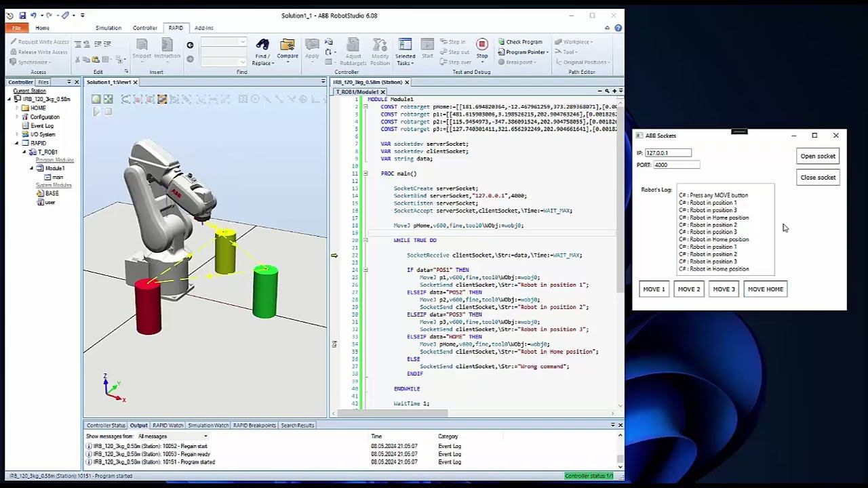Image resolution: width=868 pixels, height=488 pixels.
Task: Click the MOVE 1 button
Action: click(654, 289)
